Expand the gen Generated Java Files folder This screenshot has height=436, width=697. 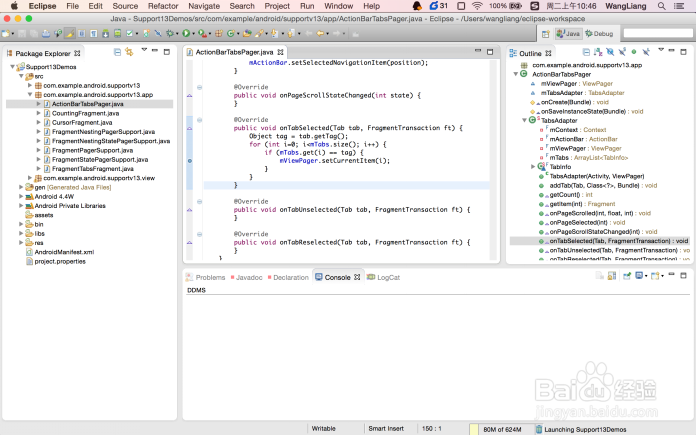pyautogui.click(x=21, y=187)
